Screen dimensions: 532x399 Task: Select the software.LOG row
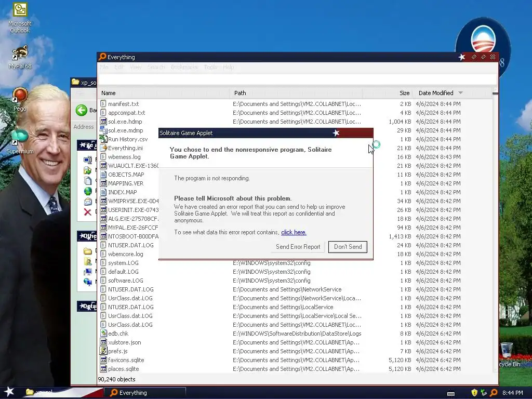pyautogui.click(x=295, y=281)
